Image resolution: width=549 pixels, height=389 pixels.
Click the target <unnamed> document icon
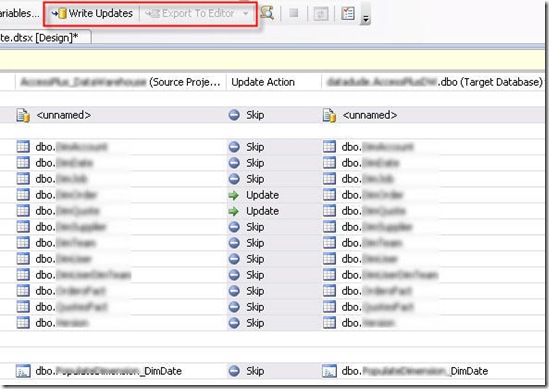pos(329,115)
